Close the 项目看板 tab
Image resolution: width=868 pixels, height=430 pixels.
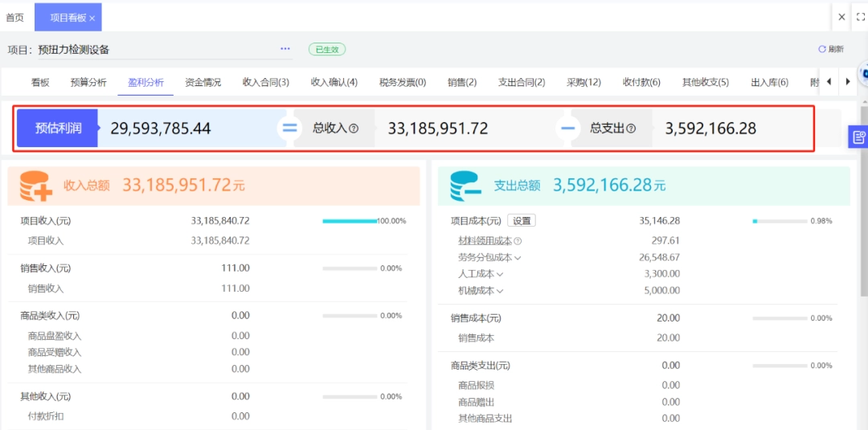(92, 18)
